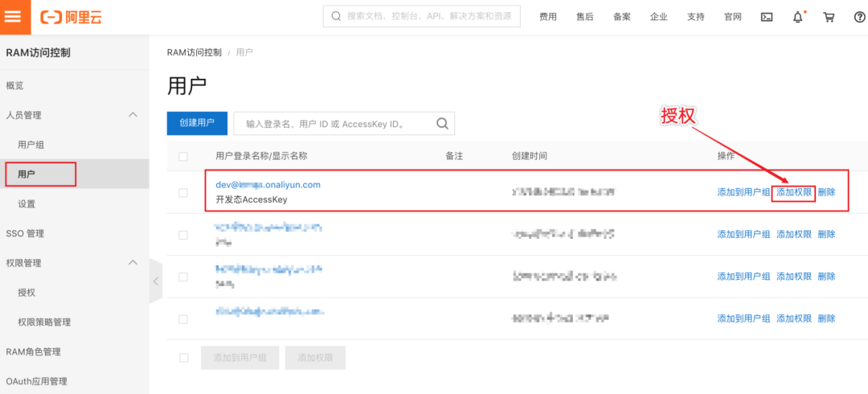The image size is (868, 394).
Task: Click the magnifier icon in top search bar
Action: [336, 16]
